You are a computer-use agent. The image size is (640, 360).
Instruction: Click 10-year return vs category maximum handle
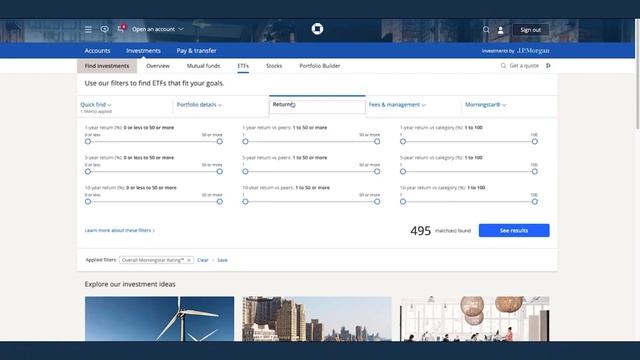pyautogui.click(x=535, y=202)
